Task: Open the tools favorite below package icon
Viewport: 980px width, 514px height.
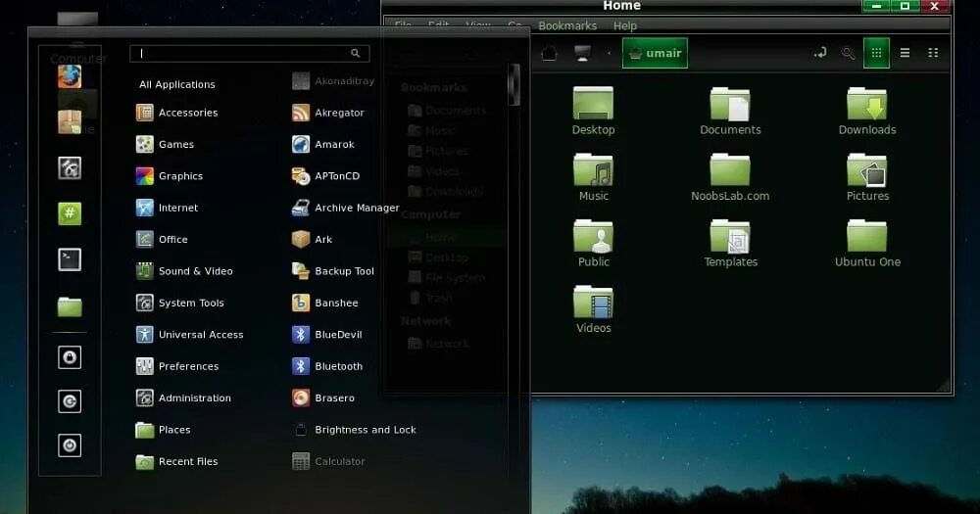Action: [70, 168]
